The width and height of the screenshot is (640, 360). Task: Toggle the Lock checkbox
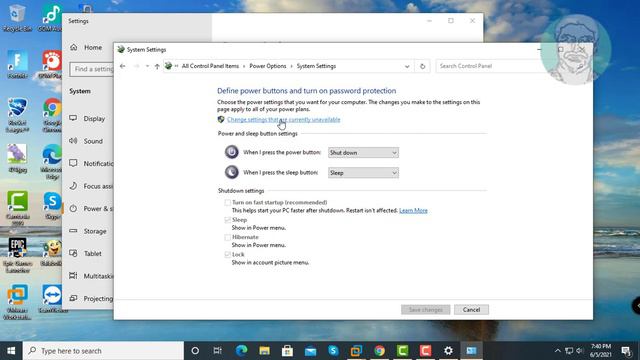pyautogui.click(x=227, y=254)
